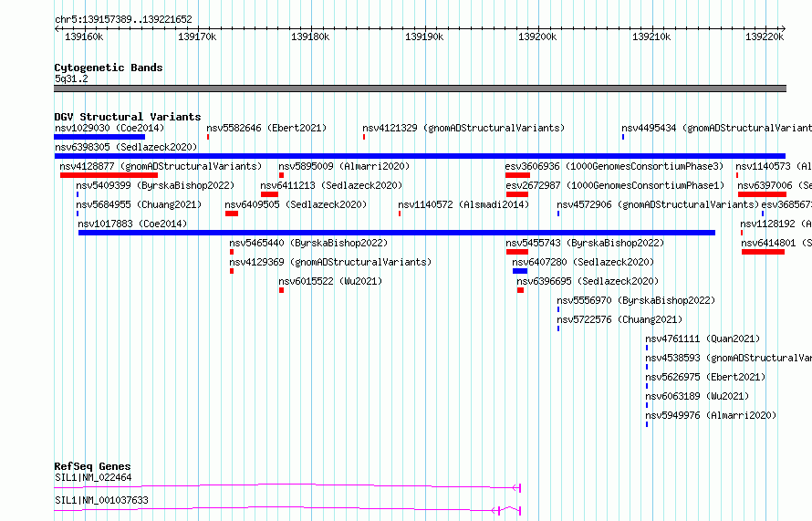Select nsv6063189 (Wu2021) label
The image size is (812, 521).
tap(697, 396)
